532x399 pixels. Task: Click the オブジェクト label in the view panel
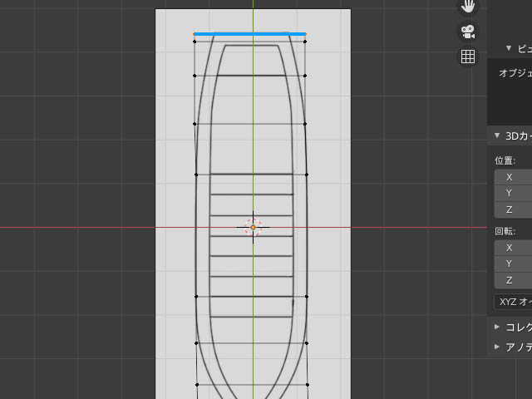coord(515,73)
